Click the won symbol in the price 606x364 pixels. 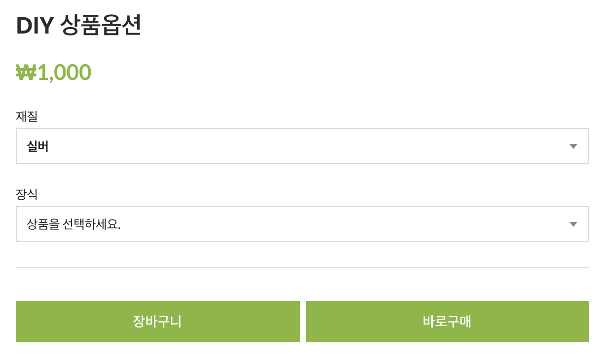(x=26, y=73)
